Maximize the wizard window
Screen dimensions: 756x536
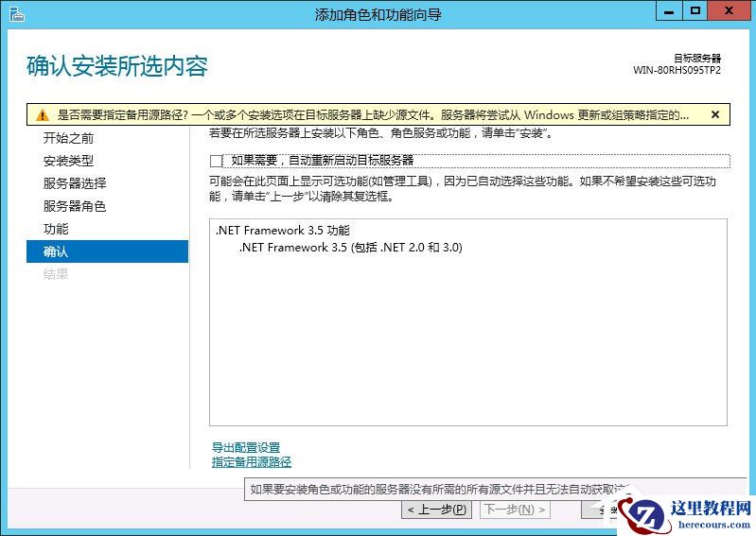694,11
